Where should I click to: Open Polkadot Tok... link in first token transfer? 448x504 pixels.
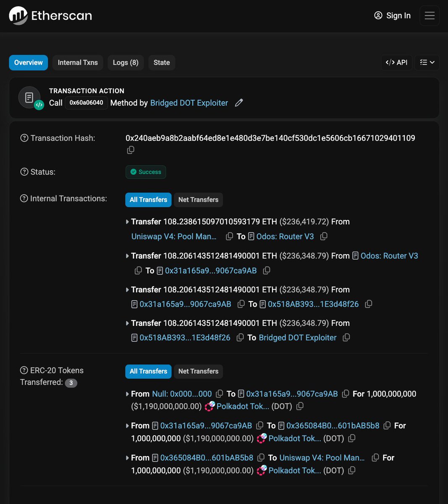[x=243, y=407]
